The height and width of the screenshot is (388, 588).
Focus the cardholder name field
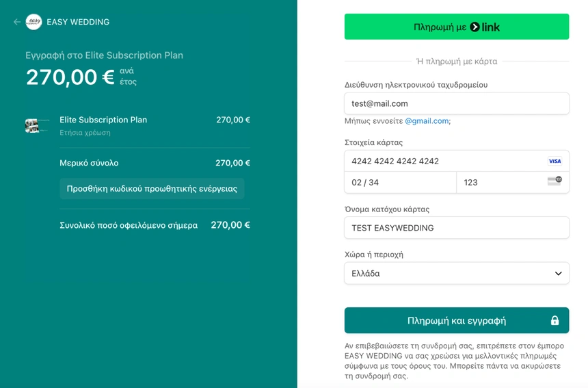(456, 228)
